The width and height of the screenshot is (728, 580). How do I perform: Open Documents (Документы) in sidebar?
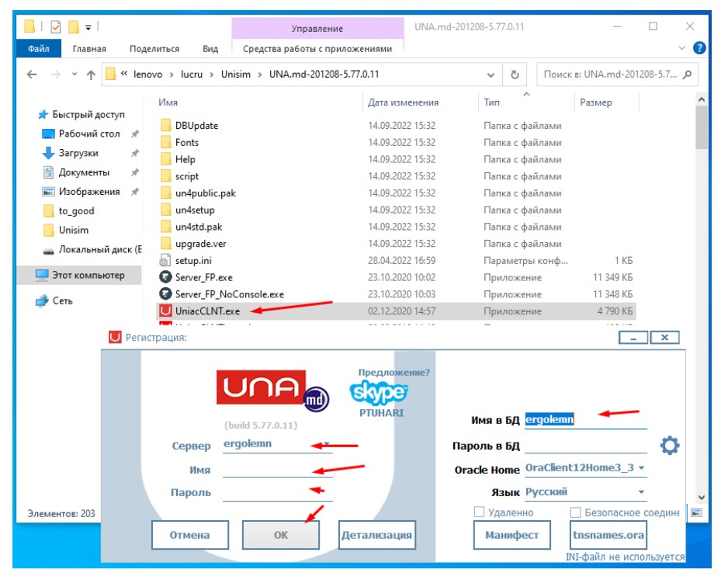pos(84,172)
